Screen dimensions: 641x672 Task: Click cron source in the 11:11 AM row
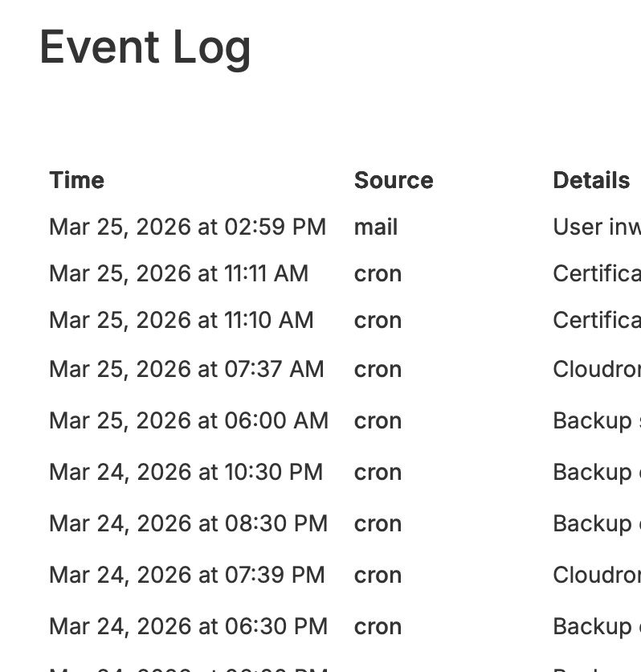pyautogui.click(x=378, y=274)
